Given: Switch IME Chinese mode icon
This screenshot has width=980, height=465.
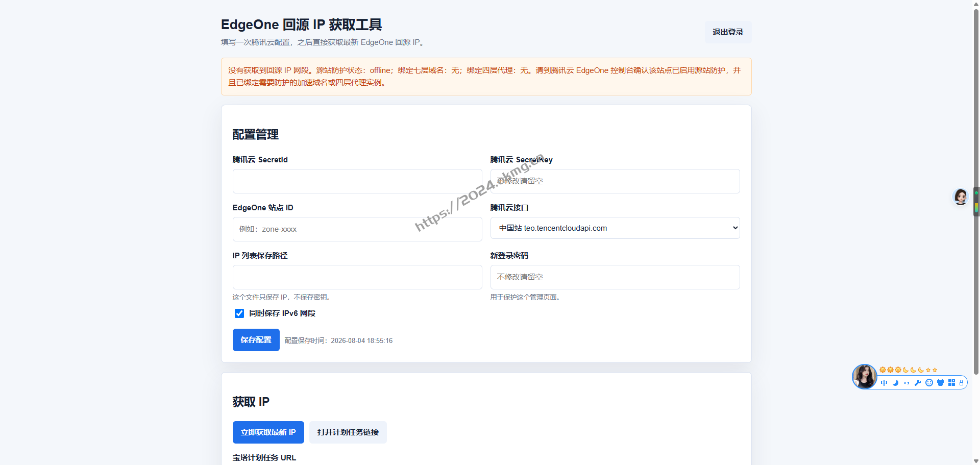Looking at the screenshot, I should click(884, 383).
